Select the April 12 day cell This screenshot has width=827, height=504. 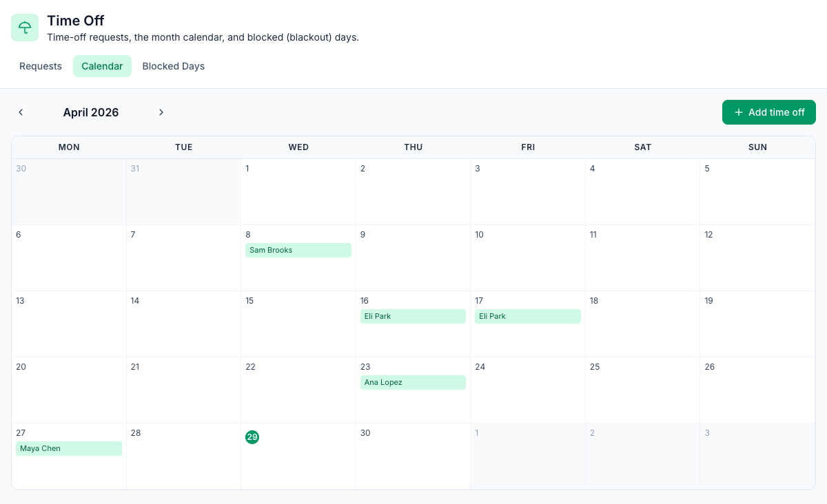pyautogui.click(x=757, y=258)
